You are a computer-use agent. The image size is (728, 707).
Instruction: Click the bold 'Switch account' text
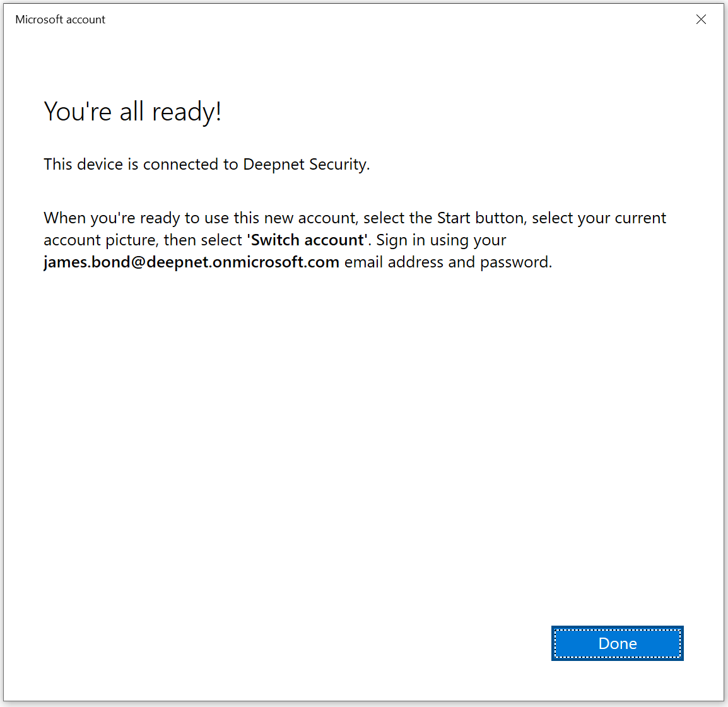pos(307,240)
